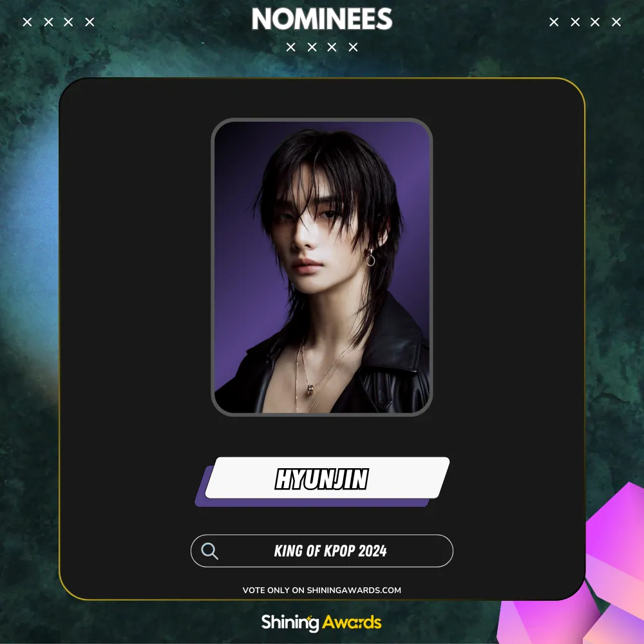Click the last X mark under NOMINEES
This screenshot has width=644, height=644.
(x=353, y=47)
